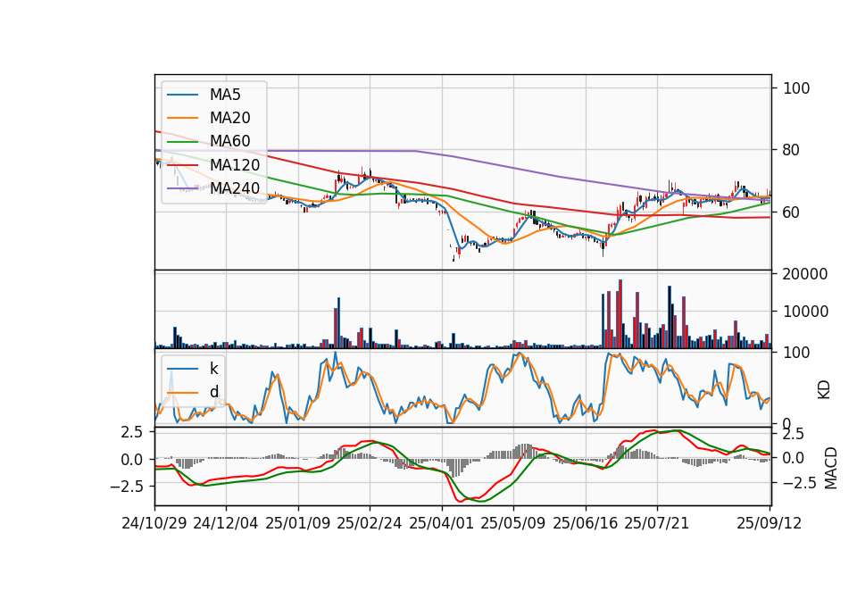The image size is (857, 616).
Task: Click the 25/09/12 date label
Action: pos(770,523)
